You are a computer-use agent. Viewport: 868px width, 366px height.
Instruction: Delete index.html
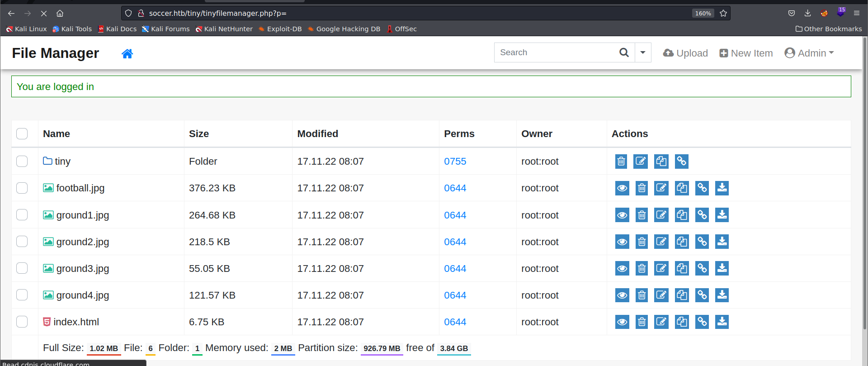pyautogui.click(x=642, y=322)
